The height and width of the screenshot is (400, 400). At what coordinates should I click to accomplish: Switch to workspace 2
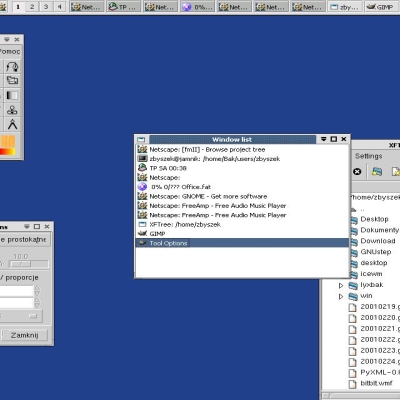[32, 6]
